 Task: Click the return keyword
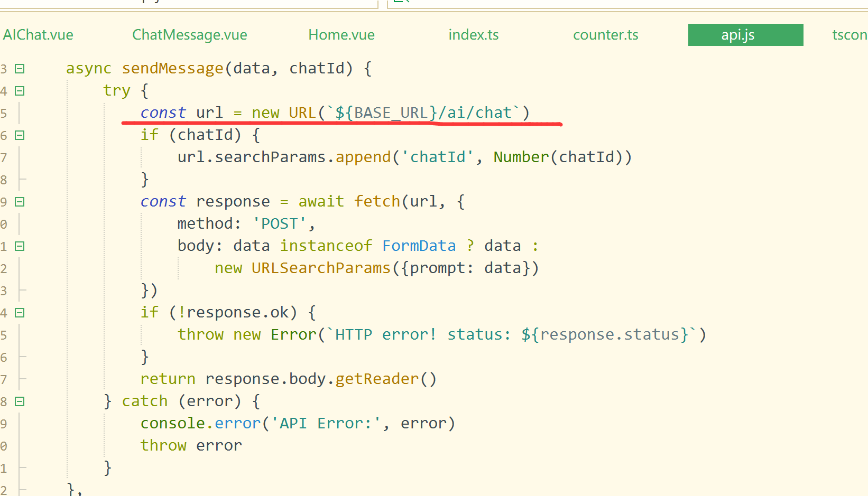pos(168,379)
